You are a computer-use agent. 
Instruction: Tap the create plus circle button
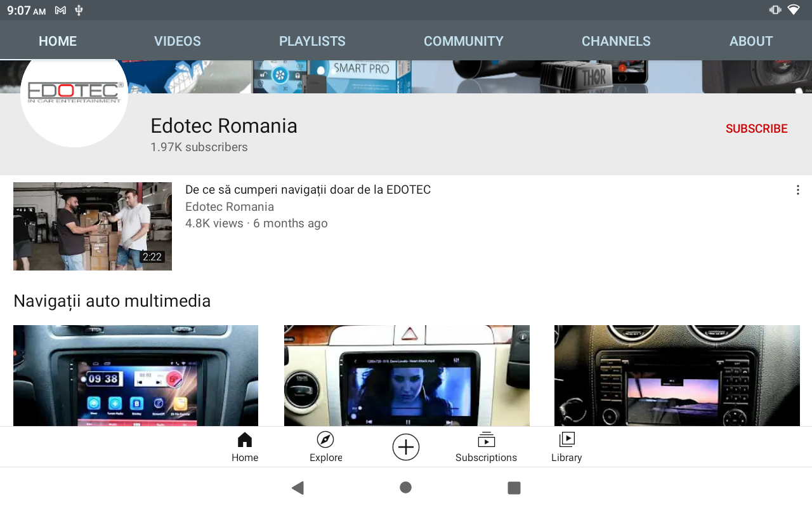(x=406, y=447)
